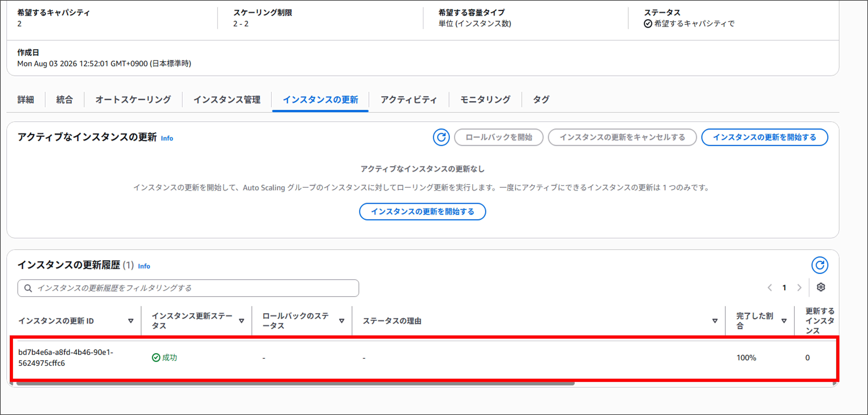Click refresh ID bd7b4e6a-a8fd-4b46-90e1-5624975cffc6
Image resolution: width=868 pixels, height=415 pixels.
66,358
